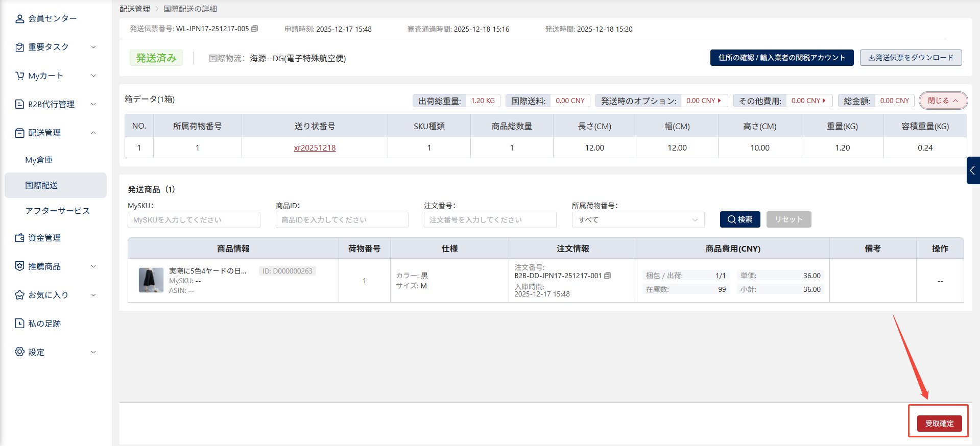Click the 受取確定 confirm receipt button

[940, 424]
